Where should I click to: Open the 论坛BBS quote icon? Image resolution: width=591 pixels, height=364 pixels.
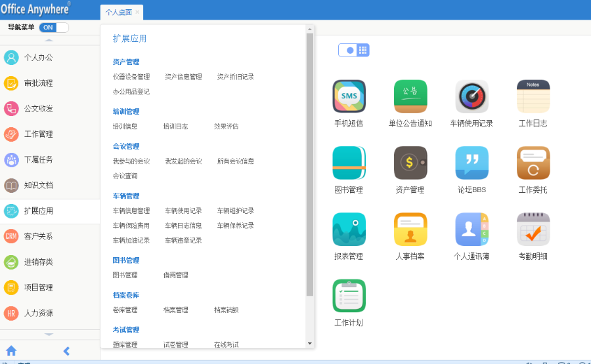tap(471, 163)
